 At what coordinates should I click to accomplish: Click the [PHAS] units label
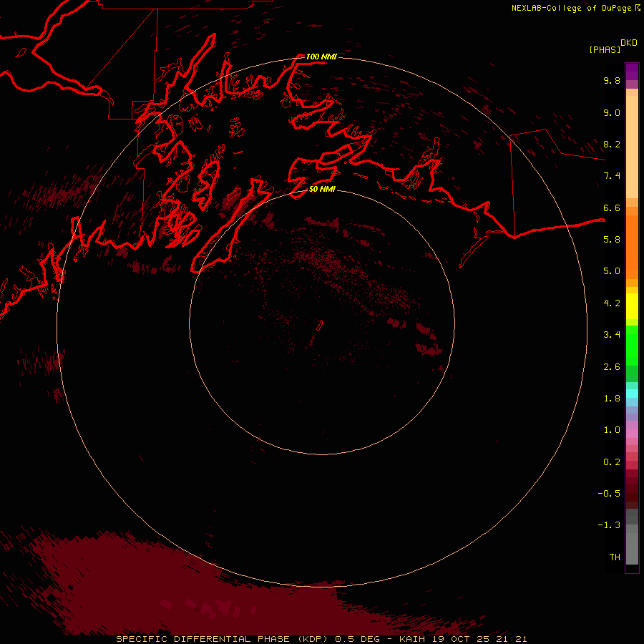point(605,49)
